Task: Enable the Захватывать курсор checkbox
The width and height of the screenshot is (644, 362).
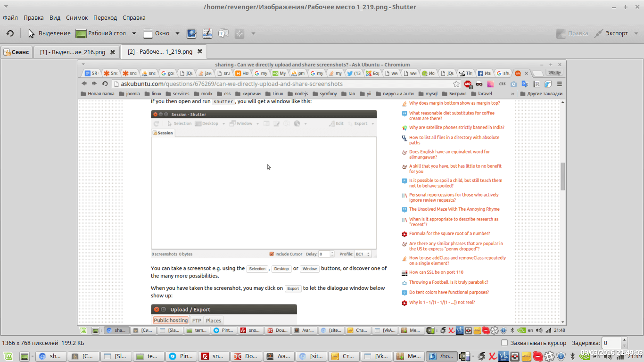Action: (x=504, y=343)
